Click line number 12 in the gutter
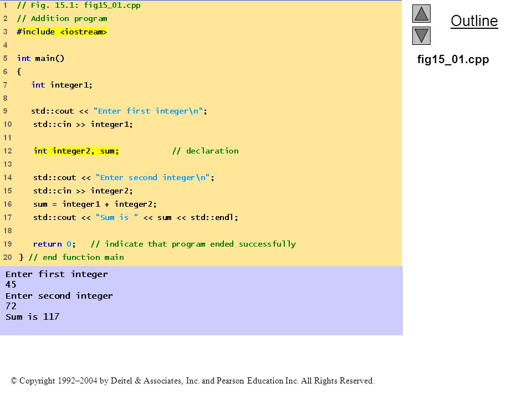532x399 pixels. (x=7, y=151)
